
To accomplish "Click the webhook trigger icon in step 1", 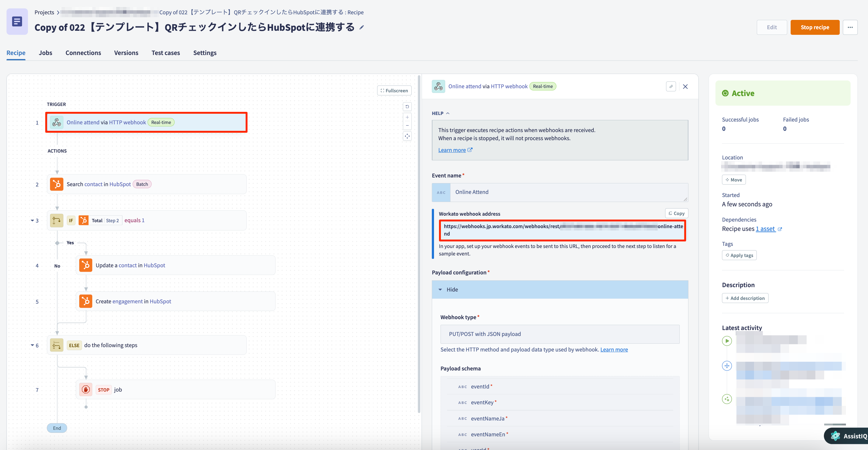I will [x=57, y=122].
